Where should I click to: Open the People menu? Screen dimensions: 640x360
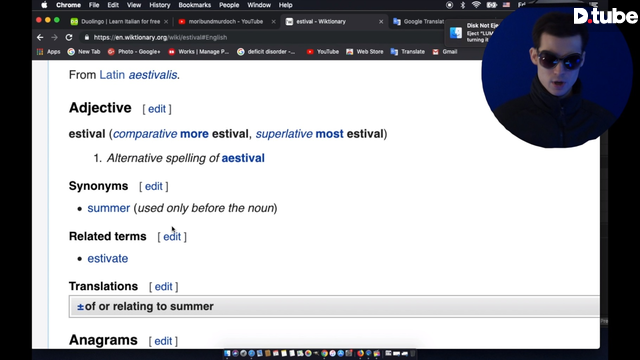coord(229,5)
